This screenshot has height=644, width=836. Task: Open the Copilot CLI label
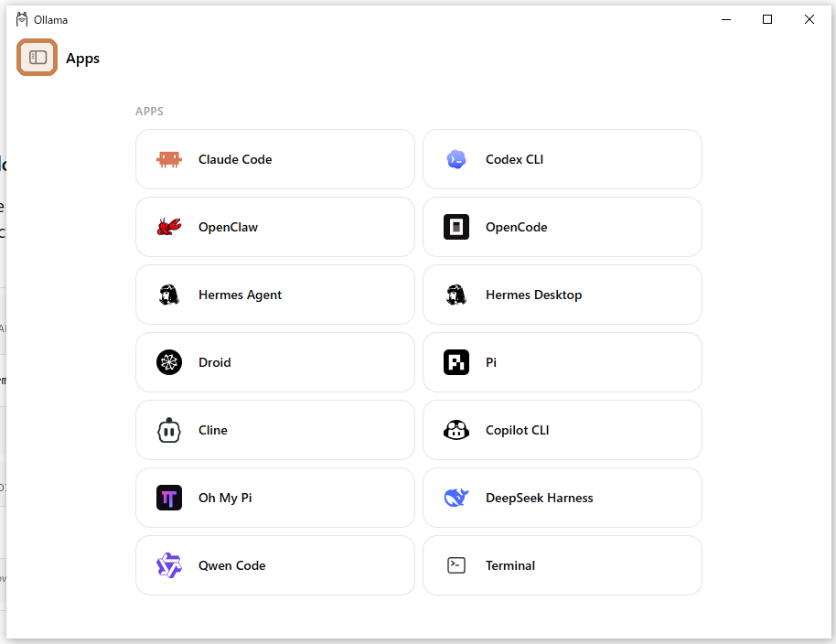tap(517, 430)
